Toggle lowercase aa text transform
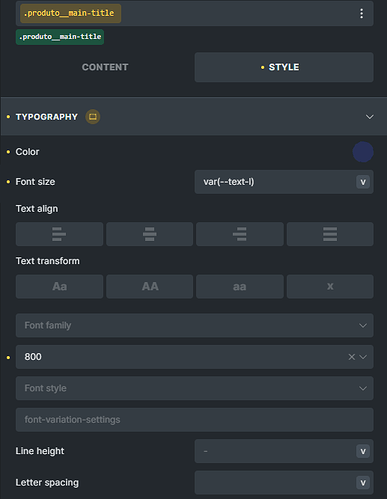Screen dimensions: 387x499 240,286
